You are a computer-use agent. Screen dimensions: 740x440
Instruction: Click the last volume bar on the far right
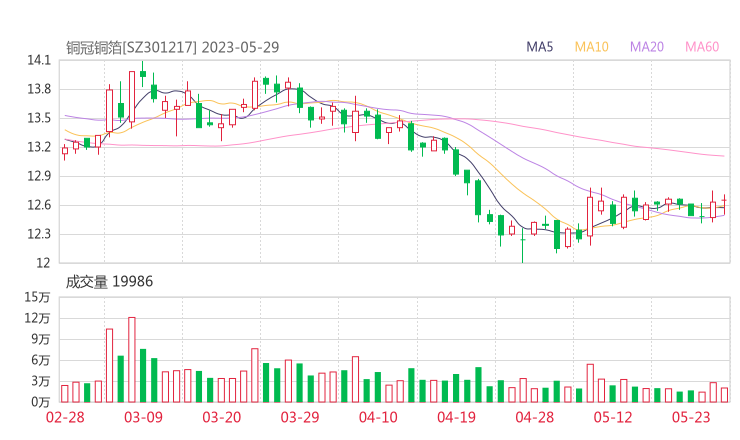tap(724, 395)
